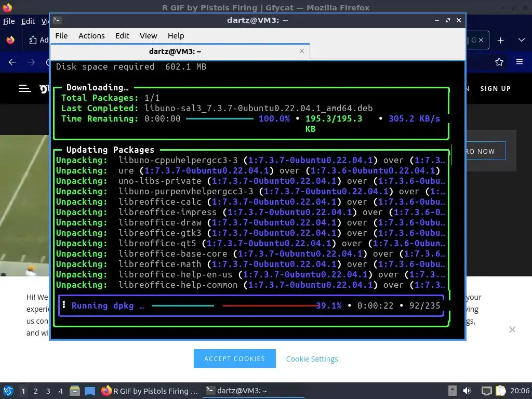Click the Firefox logo icon in toolbar
This screenshot has height=399, width=532.
[x=10, y=40]
